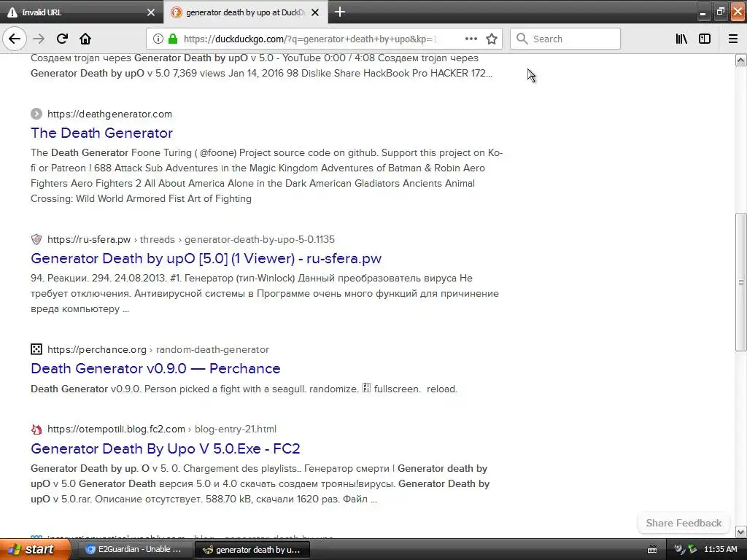This screenshot has width=747, height=560.
Task: Click scrollbar down arrow
Action: coord(740,532)
